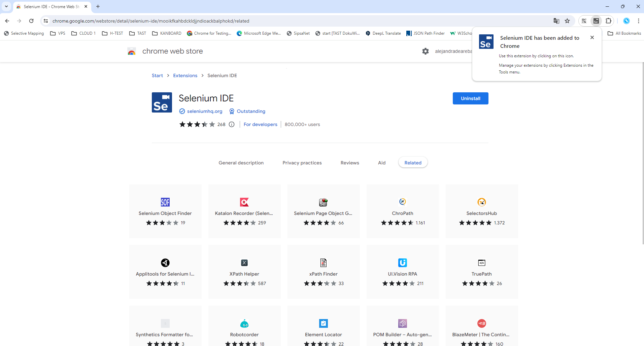Open the CLOUD 1 bookmarks folder
The image size is (644, 346).
[x=83, y=33]
